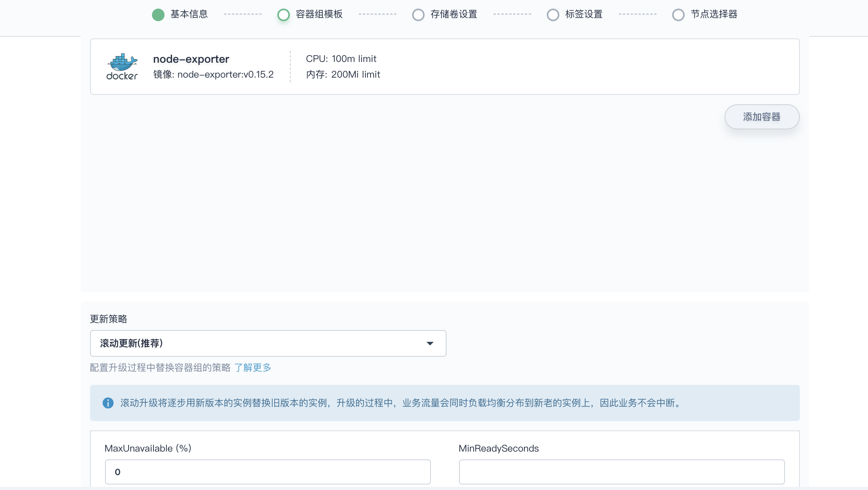Viewport: 868px width, 490px height.
Task: Go to the 基本信息 step
Action: tap(189, 15)
